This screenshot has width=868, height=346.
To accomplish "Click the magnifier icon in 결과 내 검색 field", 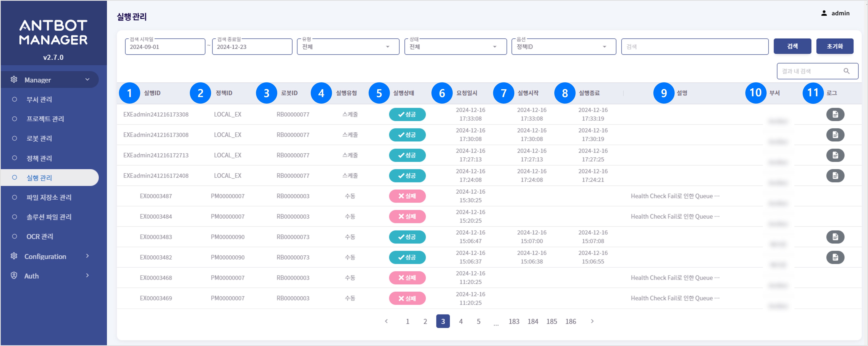I will tap(847, 71).
